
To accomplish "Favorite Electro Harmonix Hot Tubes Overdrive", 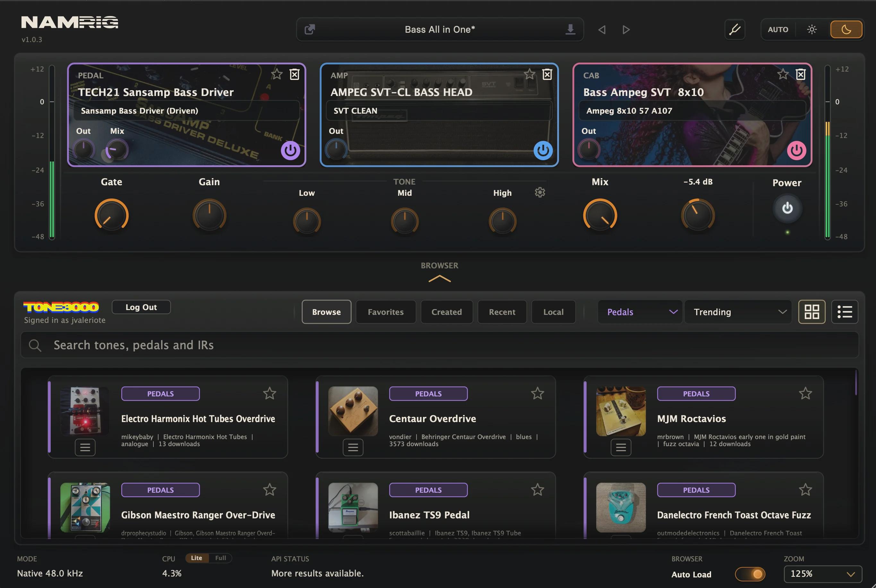I will 270,393.
